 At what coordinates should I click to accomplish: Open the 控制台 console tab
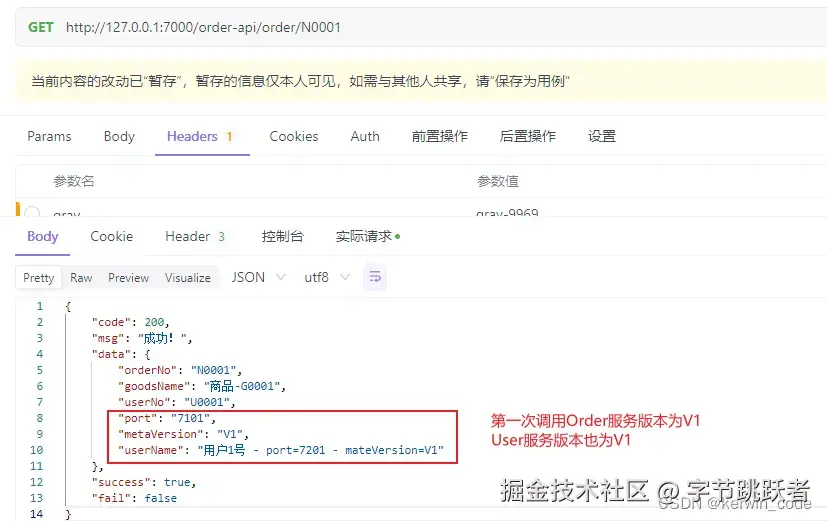[282, 236]
